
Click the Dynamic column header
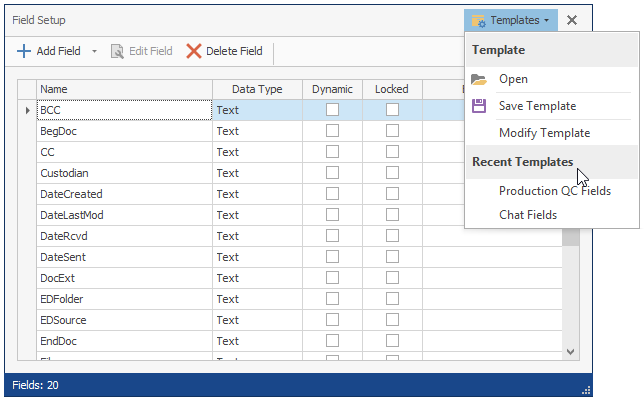(x=332, y=89)
